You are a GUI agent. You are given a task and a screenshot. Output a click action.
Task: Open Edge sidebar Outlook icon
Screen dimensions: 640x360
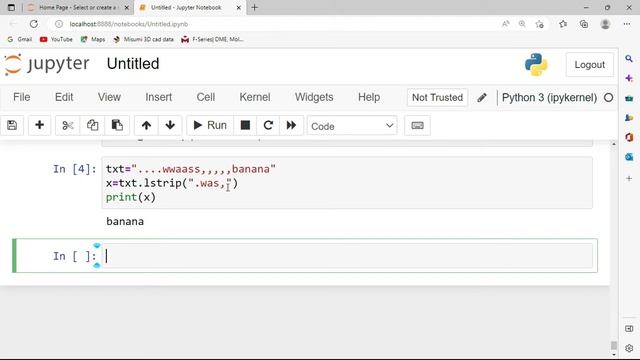point(629,157)
